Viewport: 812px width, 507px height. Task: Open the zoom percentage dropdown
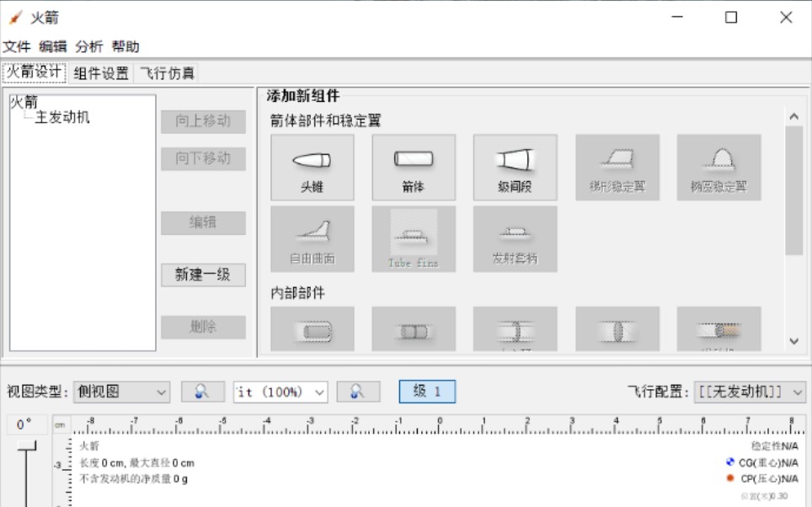[x=280, y=390]
